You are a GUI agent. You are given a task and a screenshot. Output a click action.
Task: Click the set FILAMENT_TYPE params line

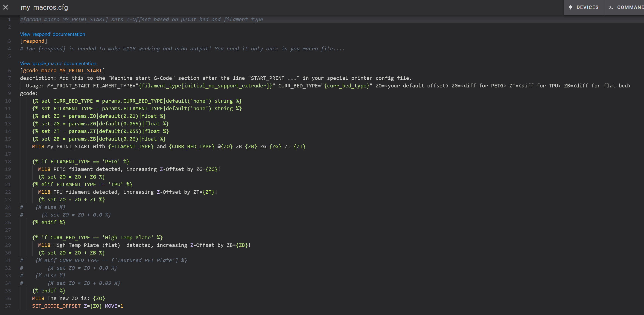pos(137,109)
